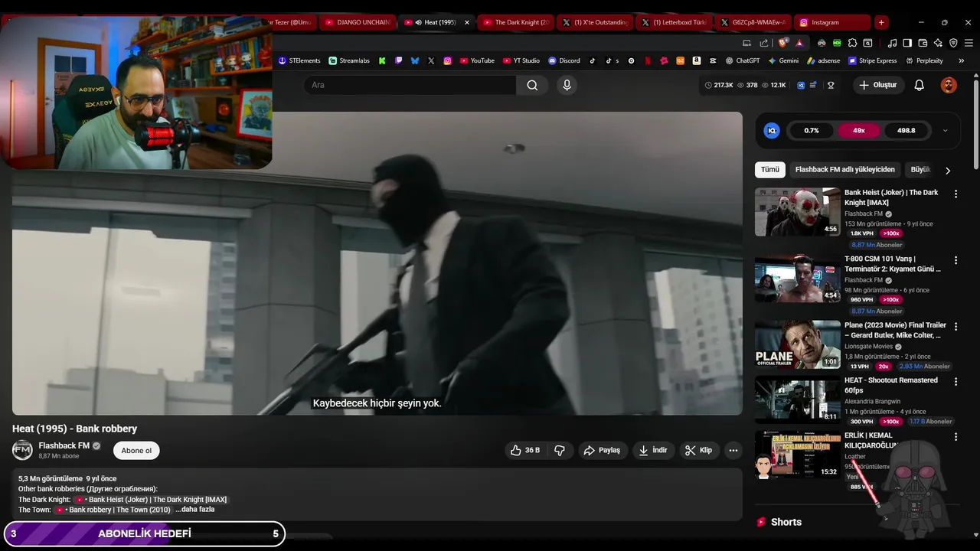This screenshot has width=980, height=551.
Task: Open options menu for T-800 CSM 101 video
Action: [955, 260]
